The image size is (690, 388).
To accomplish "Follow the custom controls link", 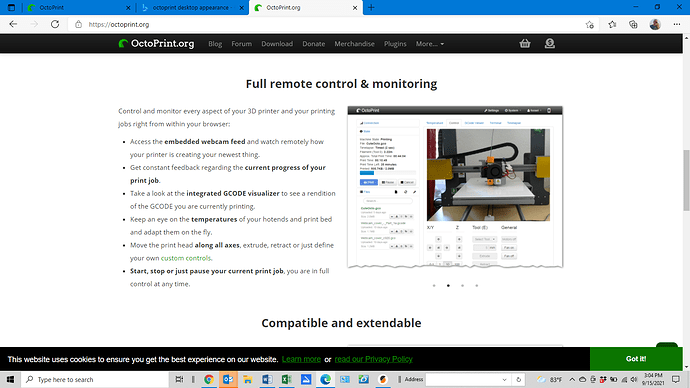I will (186, 258).
